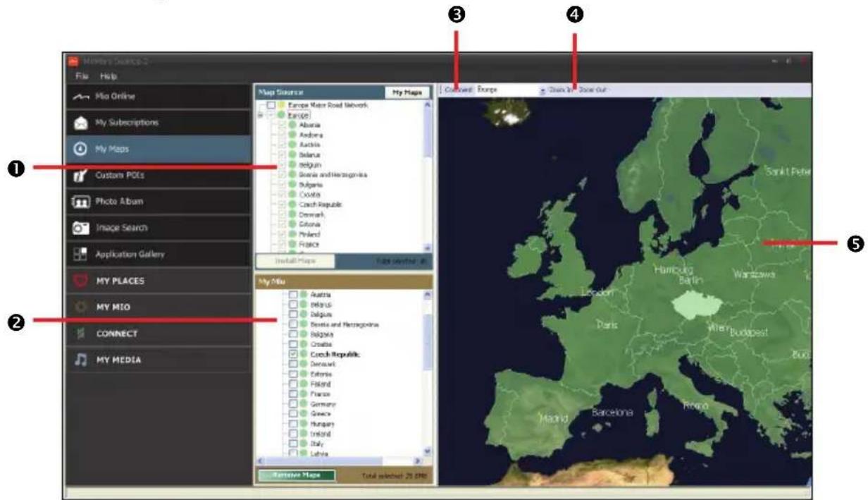Collapse the Europe tree node
868x500 pixels.
(261, 114)
